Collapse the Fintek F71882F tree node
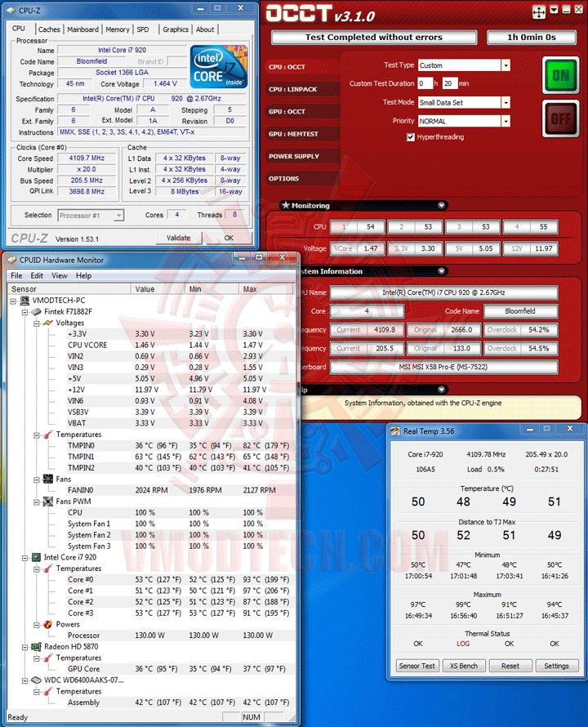The width and height of the screenshot is (588, 727). tap(25, 312)
